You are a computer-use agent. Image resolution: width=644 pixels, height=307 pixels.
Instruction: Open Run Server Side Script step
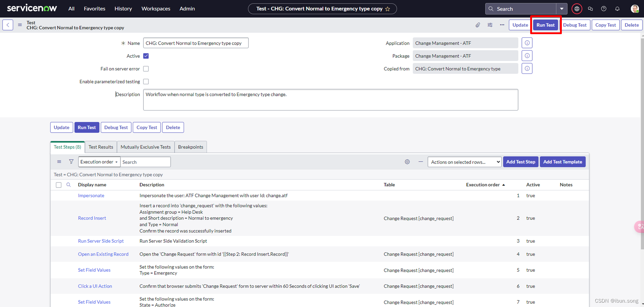pyautogui.click(x=101, y=241)
